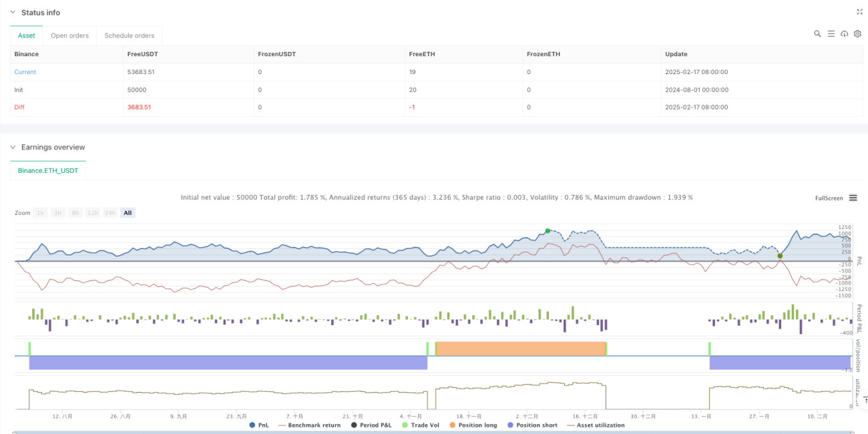
Task: Open the table list-lines icon menu
Action: [831, 33]
